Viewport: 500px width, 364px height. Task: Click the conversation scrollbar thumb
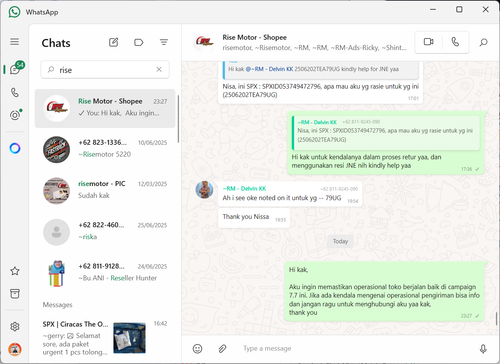(497, 319)
